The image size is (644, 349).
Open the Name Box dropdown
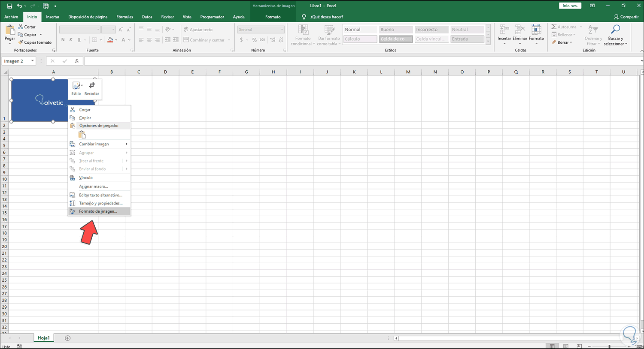click(32, 61)
